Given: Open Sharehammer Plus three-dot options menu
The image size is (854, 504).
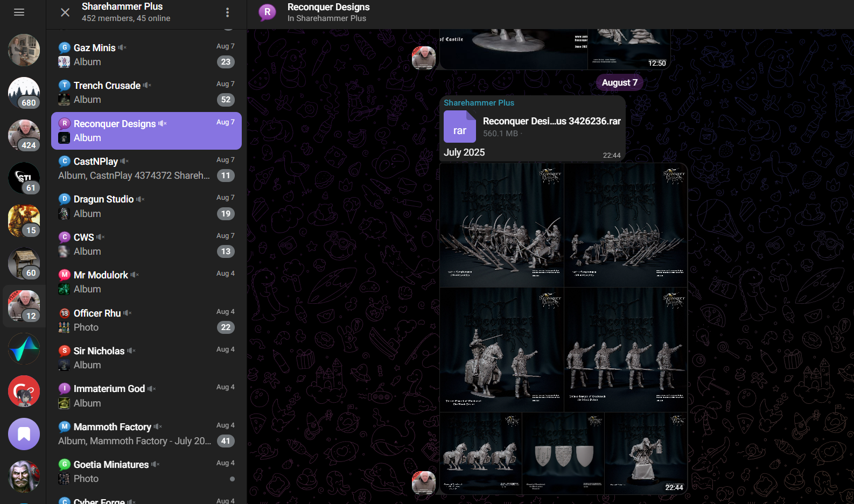Looking at the screenshot, I should coord(227,12).
